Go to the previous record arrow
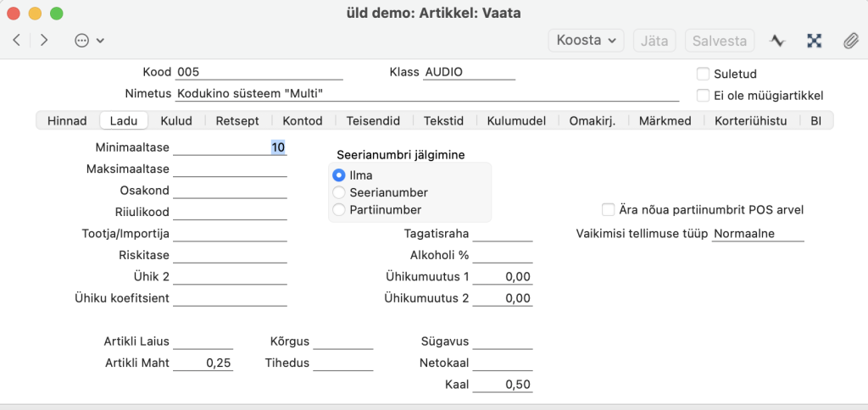Screen dimensions: 868x410 16,40
